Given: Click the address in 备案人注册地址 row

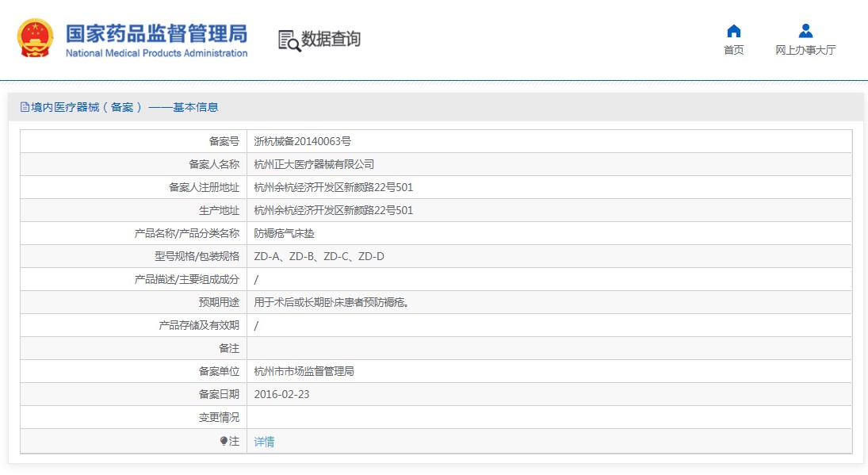Looking at the screenshot, I should (x=333, y=188).
